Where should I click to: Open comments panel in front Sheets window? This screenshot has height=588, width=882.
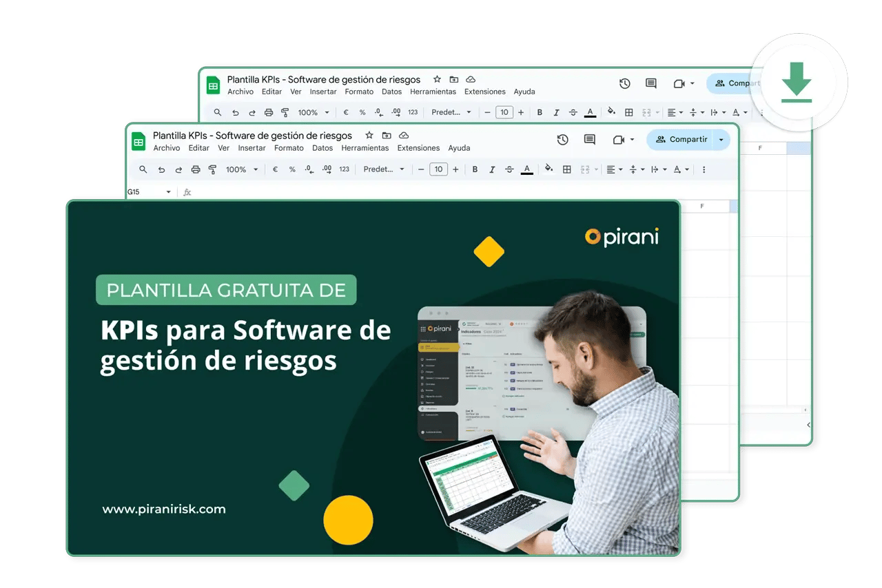tap(590, 140)
